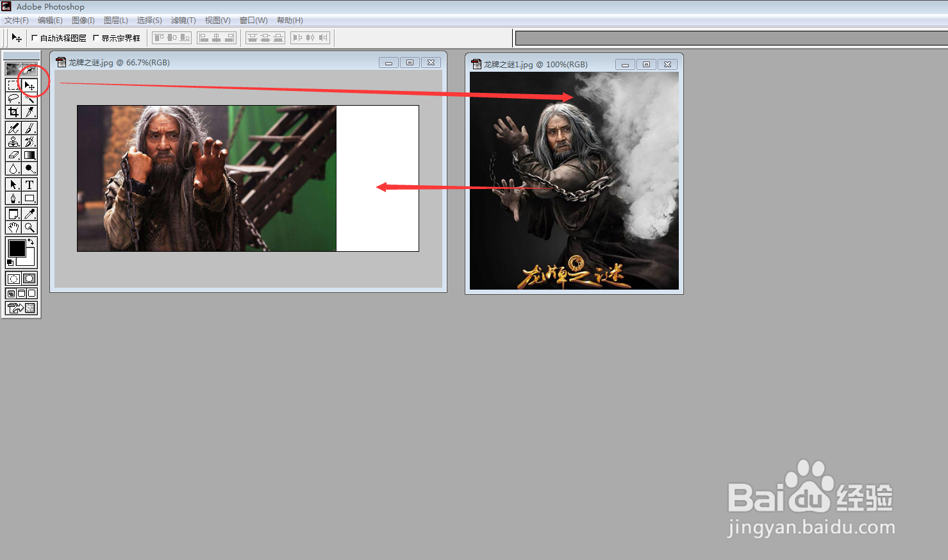Image resolution: width=948 pixels, height=560 pixels.
Task: Click Align Bottom Edges button
Action: tap(185, 38)
